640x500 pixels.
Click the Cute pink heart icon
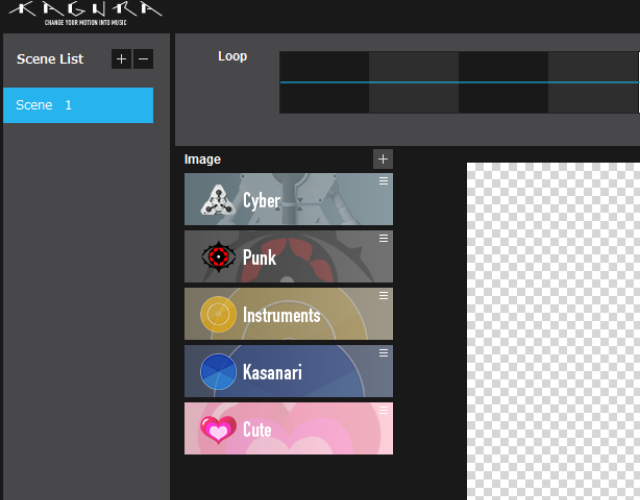pos(218,429)
